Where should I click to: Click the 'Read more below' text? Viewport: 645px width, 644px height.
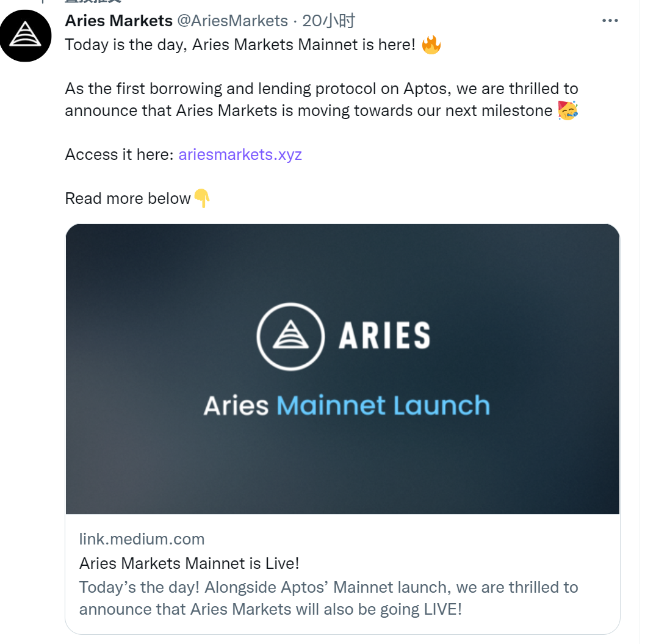click(128, 198)
